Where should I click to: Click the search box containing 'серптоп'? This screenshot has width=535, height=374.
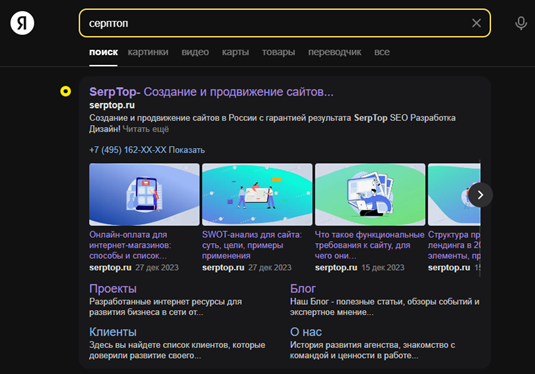[285, 23]
